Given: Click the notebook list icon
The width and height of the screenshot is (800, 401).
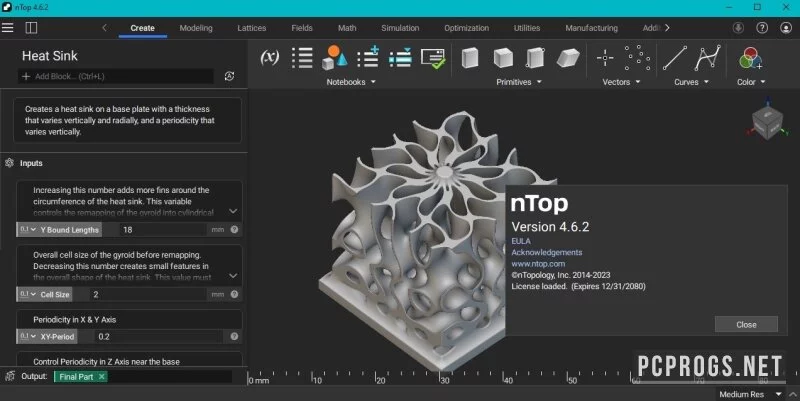Looking at the screenshot, I should click(302, 58).
